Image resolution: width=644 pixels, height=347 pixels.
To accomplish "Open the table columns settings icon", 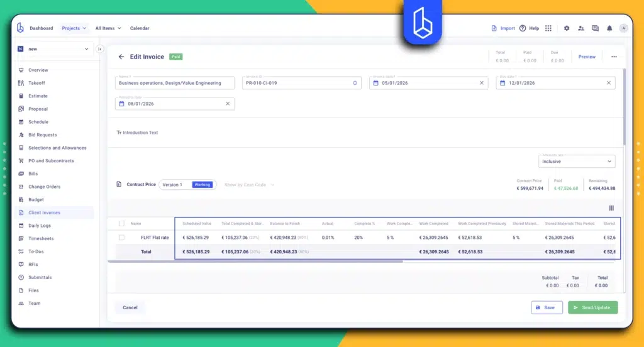I will (x=611, y=208).
